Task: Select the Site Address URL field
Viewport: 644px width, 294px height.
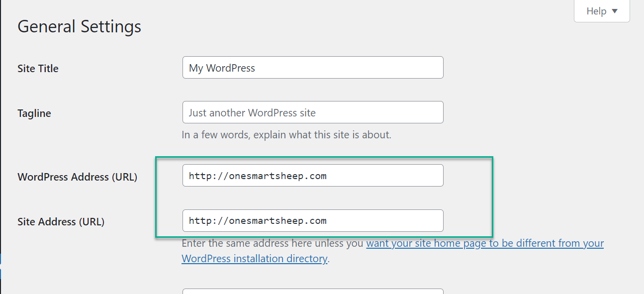Action: 313,220
